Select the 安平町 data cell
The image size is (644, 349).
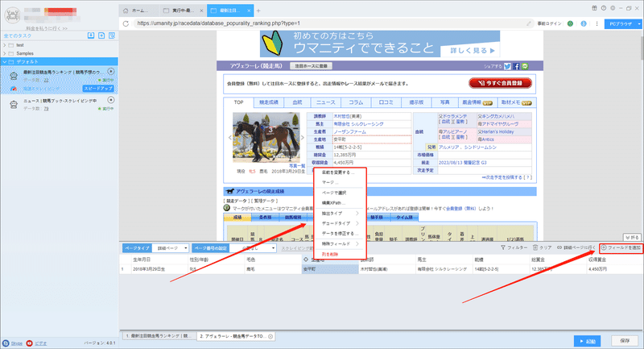click(330, 269)
